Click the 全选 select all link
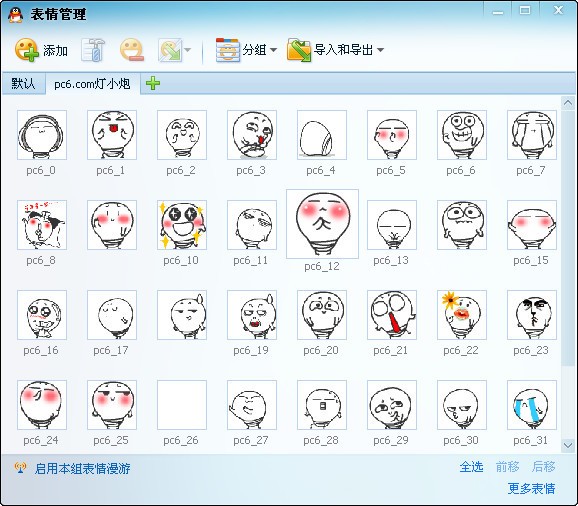 471,467
